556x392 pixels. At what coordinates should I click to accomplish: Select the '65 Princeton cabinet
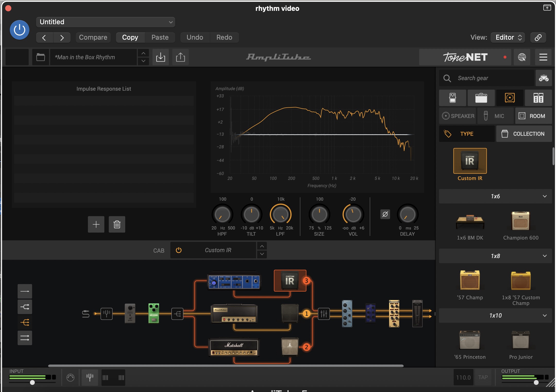[470, 340]
